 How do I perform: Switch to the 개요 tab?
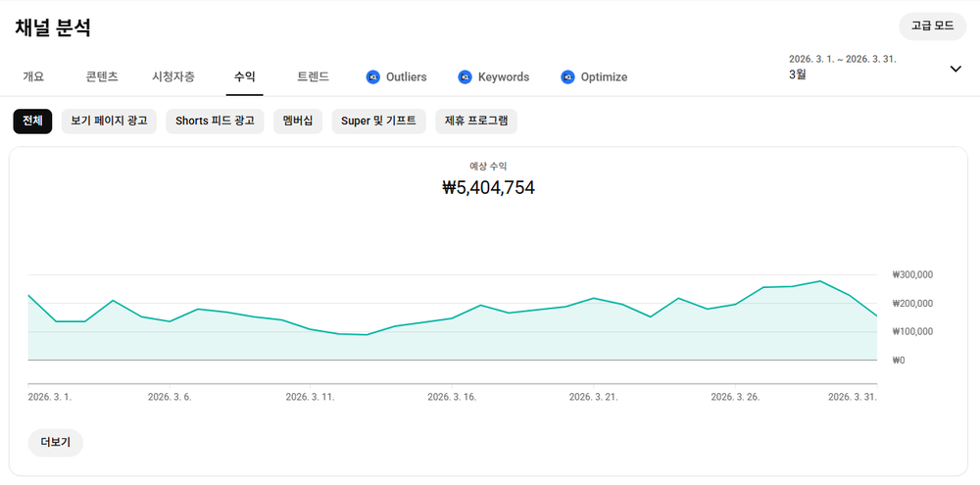click(x=33, y=76)
